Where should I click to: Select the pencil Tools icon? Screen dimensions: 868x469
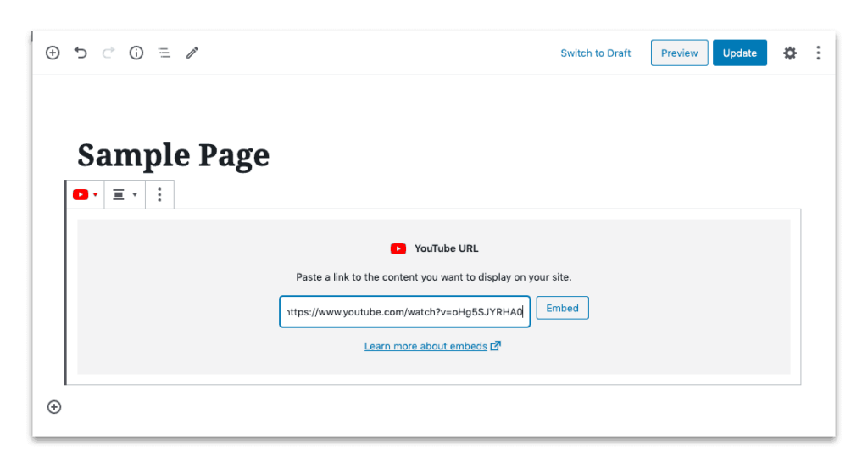coord(192,53)
